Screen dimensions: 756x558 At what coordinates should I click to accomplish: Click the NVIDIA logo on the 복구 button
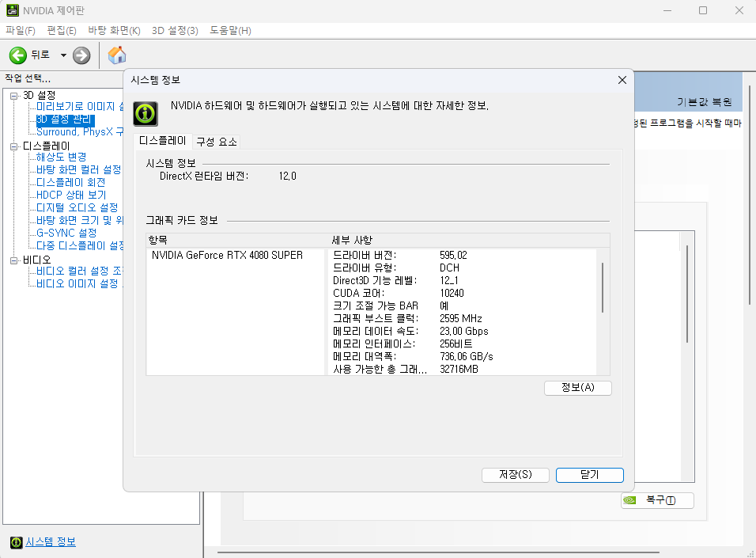coord(629,500)
